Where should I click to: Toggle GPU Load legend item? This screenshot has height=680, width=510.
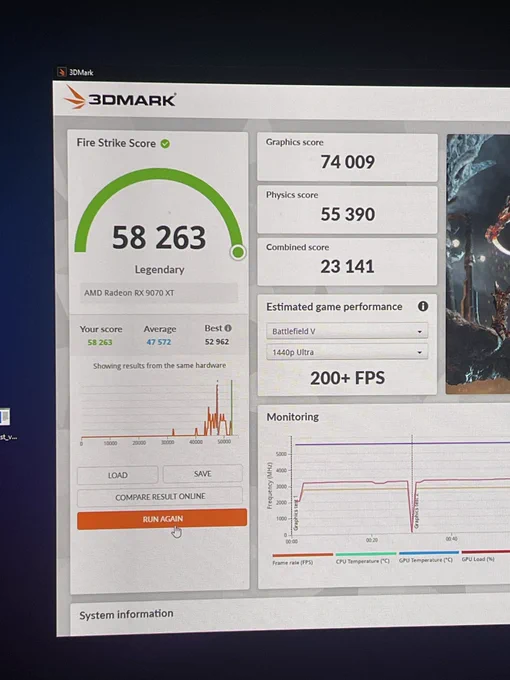point(485,555)
